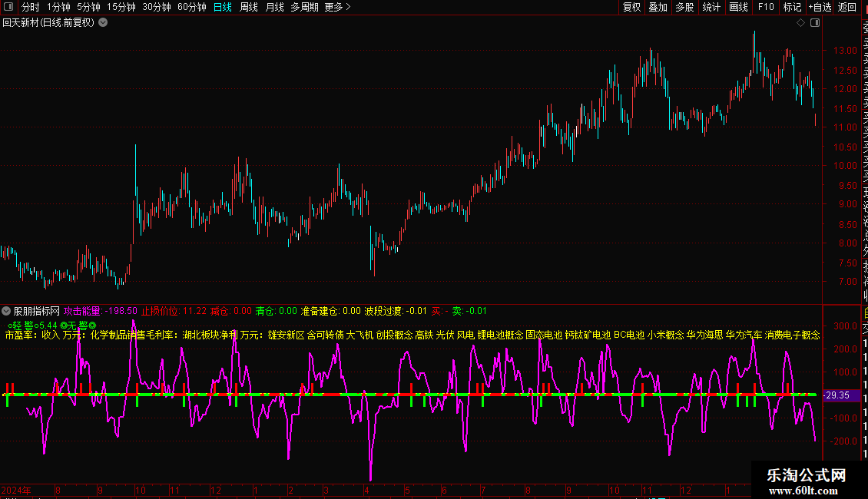Image resolution: width=868 pixels, height=499 pixels.
Task: Select the 分时 intraday tab
Action: (x=30, y=7)
